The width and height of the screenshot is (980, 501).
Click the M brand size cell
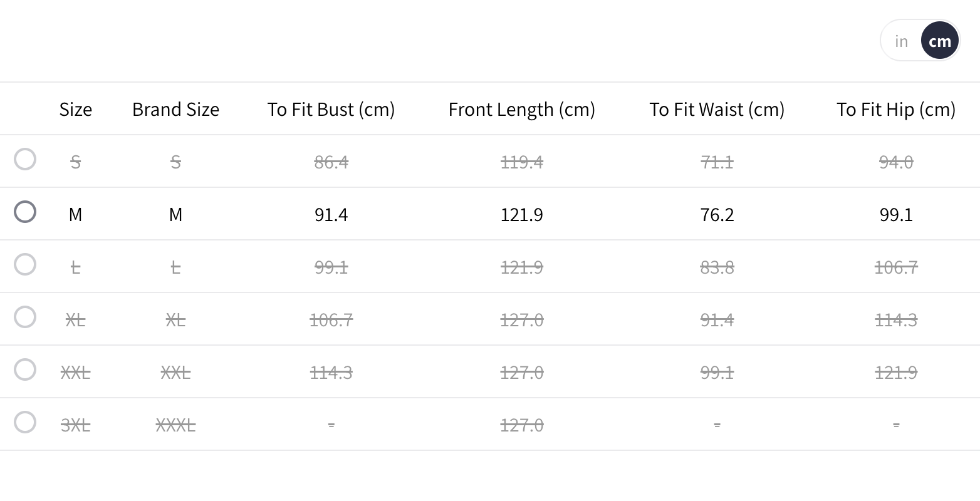(176, 215)
